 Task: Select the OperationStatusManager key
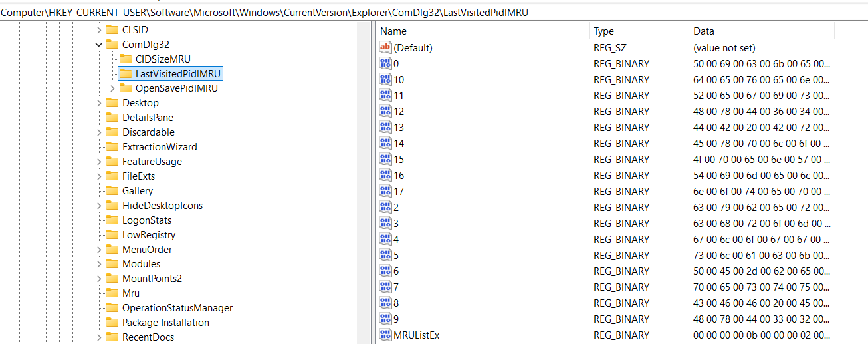177,308
